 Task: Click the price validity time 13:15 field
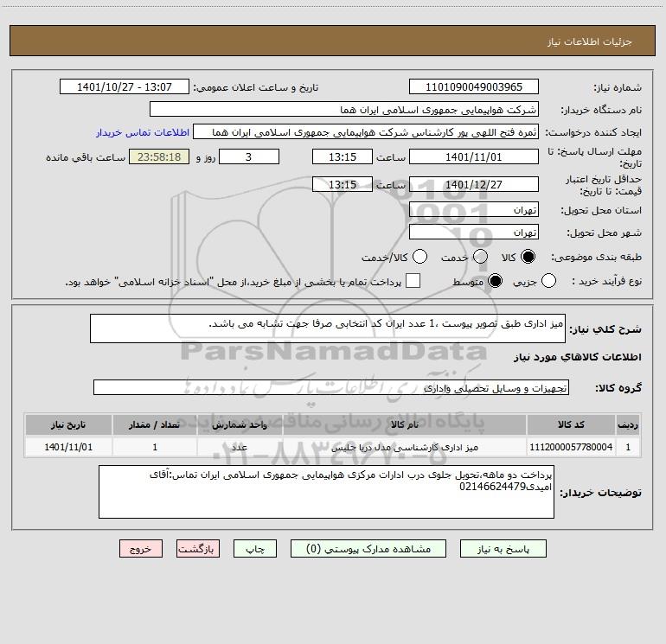click(x=343, y=184)
